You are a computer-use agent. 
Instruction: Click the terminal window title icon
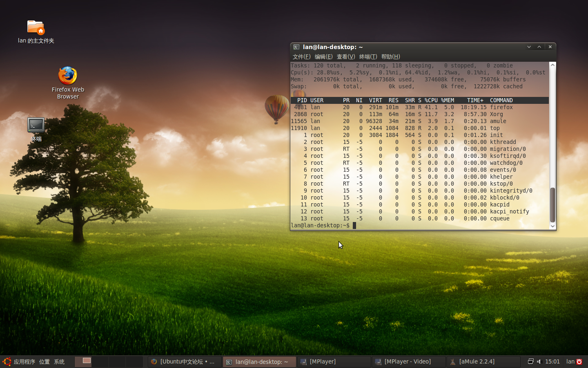(296, 47)
